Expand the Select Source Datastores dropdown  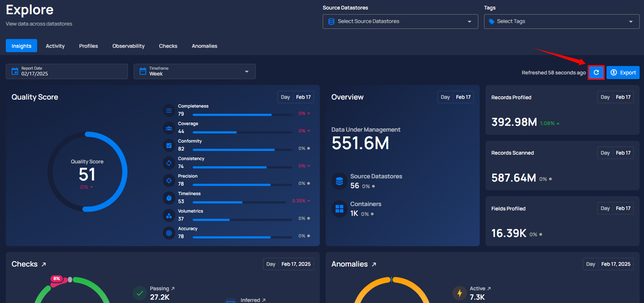[470, 22]
